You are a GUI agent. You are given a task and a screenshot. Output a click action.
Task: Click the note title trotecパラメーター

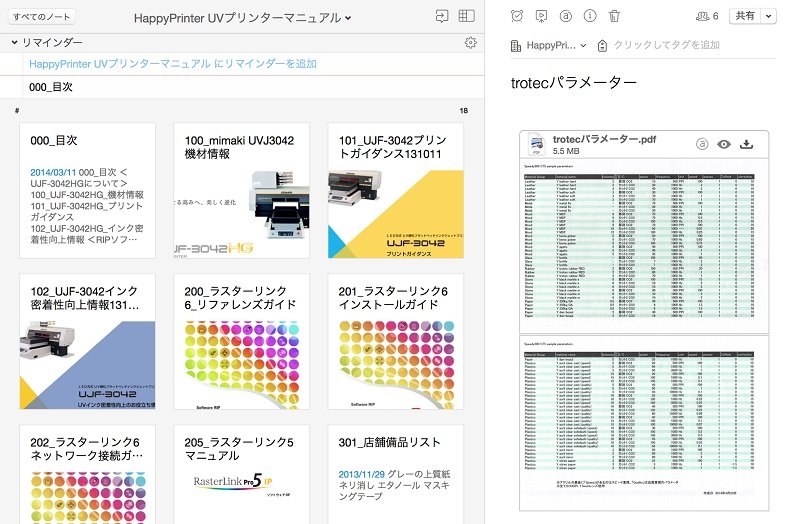(573, 82)
